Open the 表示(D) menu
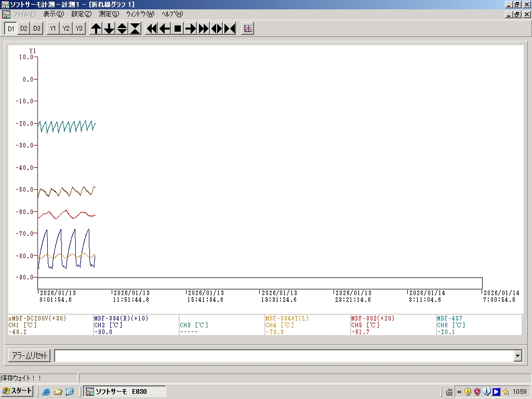Screen dimensions: 532x399 click(x=54, y=14)
